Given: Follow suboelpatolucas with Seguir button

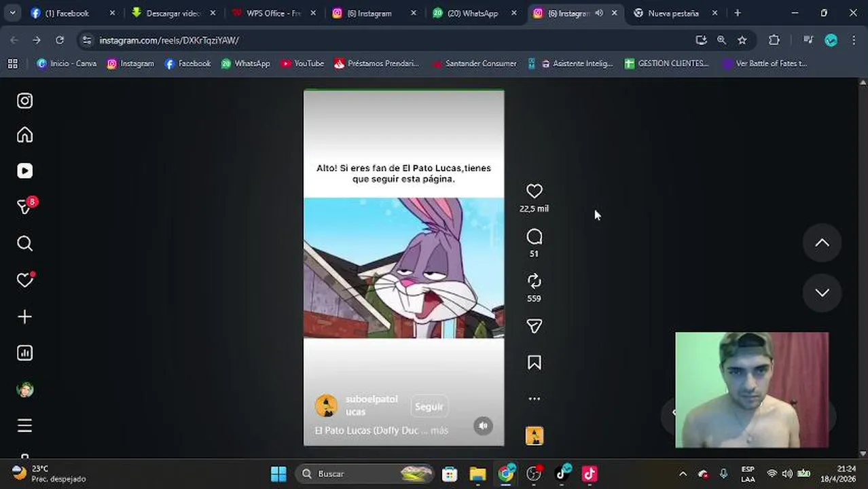Looking at the screenshot, I should (x=429, y=407).
